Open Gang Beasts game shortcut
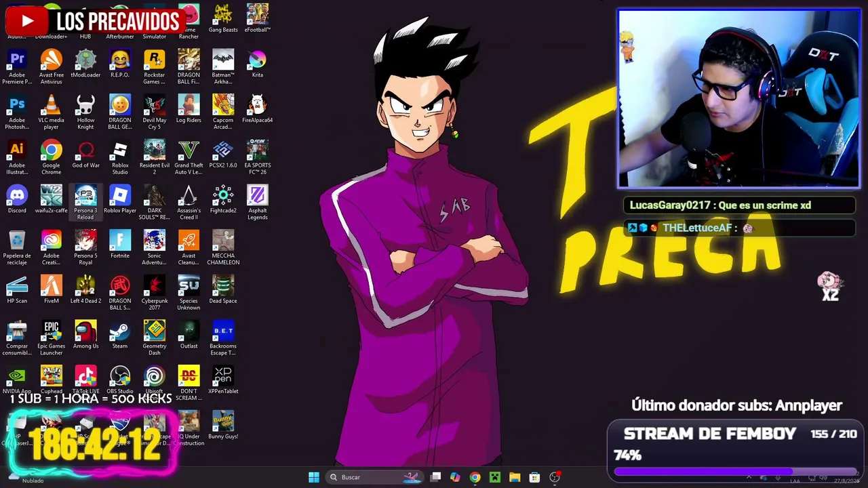 [x=223, y=19]
